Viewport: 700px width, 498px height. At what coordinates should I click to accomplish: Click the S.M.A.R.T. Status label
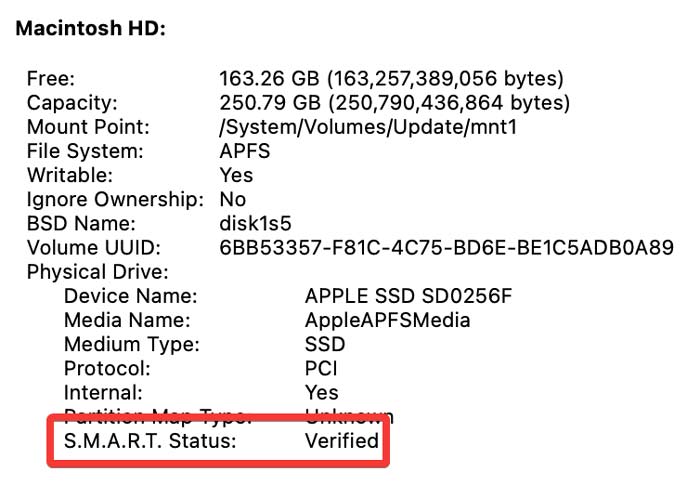[x=150, y=440]
